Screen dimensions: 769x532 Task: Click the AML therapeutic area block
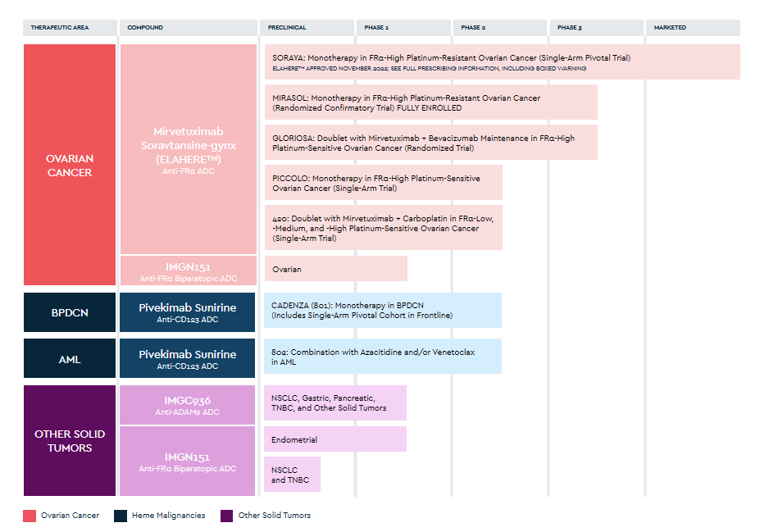[x=70, y=358]
